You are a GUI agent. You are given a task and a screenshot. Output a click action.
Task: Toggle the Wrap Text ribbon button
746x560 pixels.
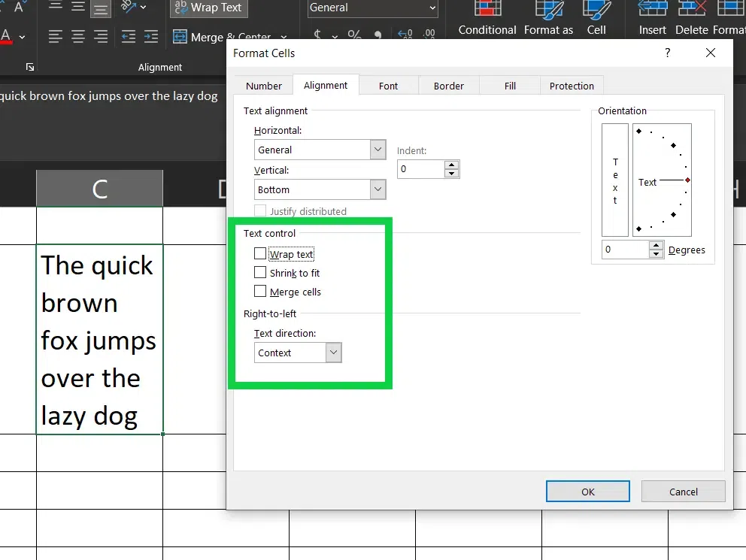pyautogui.click(x=209, y=8)
